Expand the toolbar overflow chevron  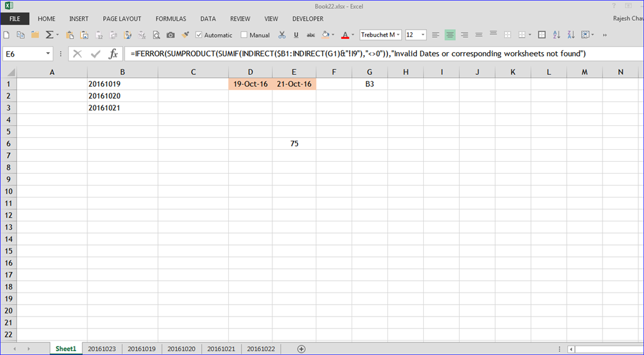(x=604, y=35)
